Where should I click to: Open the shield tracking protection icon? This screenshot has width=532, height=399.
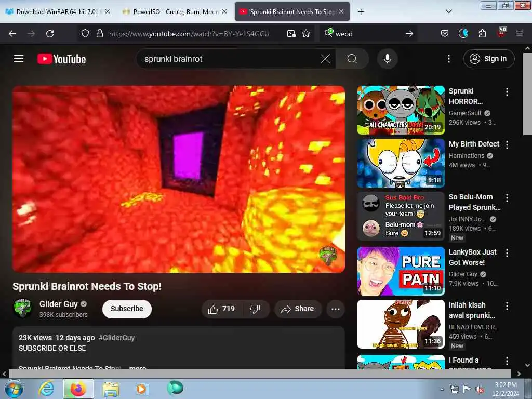85,33
